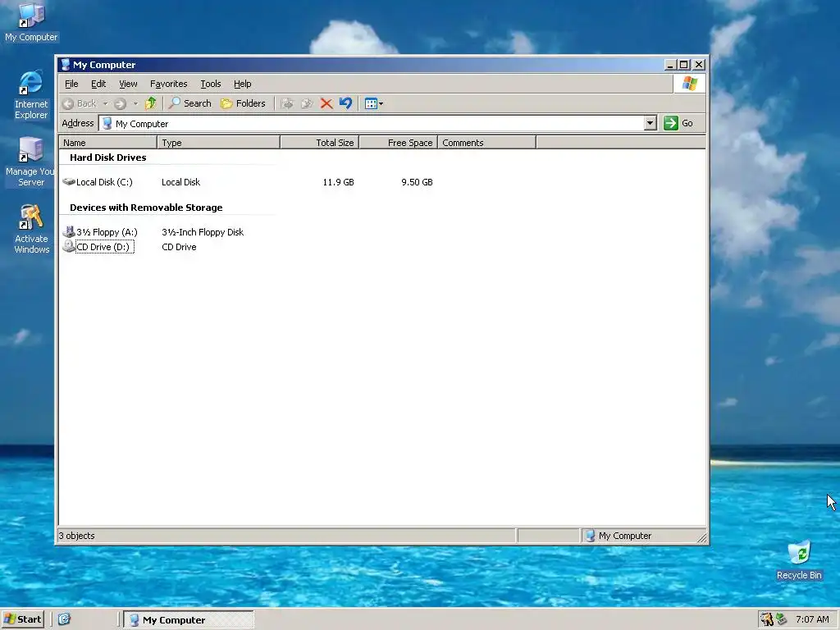Click the network tray icon
This screenshot has width=840, height=630.
pos(782,619)
